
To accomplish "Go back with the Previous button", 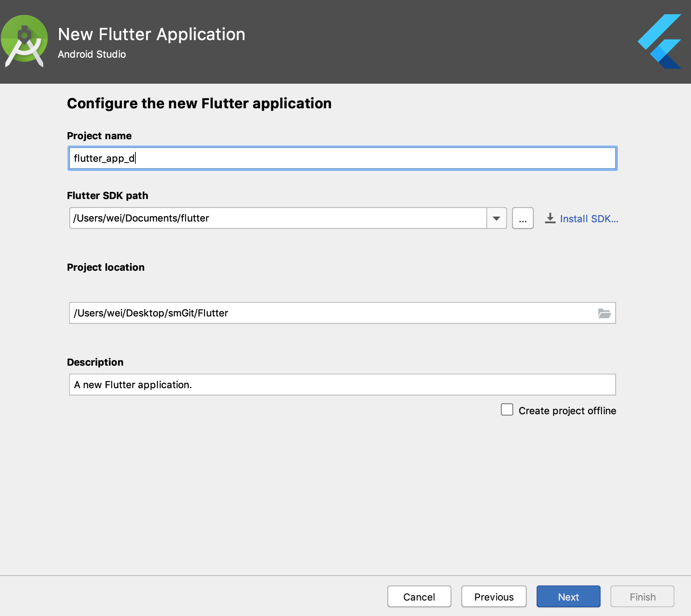I will click(493, 597).
